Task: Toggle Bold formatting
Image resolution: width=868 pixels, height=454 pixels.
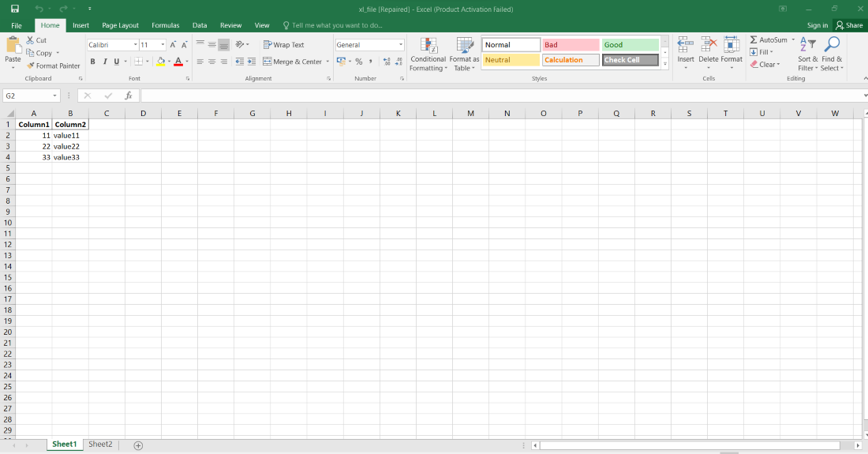Action: pos(92,62)
